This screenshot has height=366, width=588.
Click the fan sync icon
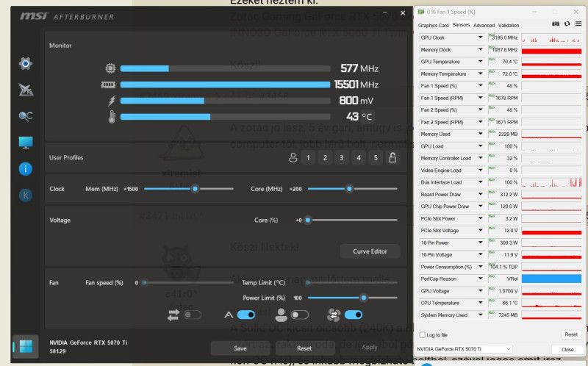334,315
